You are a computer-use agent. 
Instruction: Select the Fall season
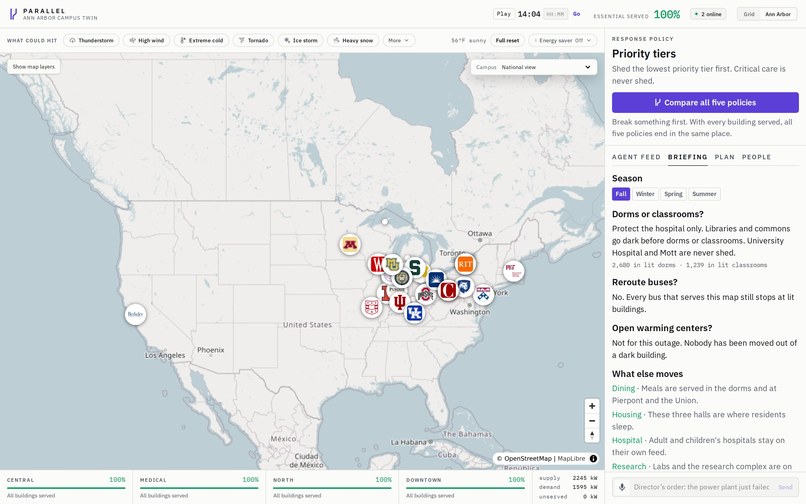pos(621,194)
